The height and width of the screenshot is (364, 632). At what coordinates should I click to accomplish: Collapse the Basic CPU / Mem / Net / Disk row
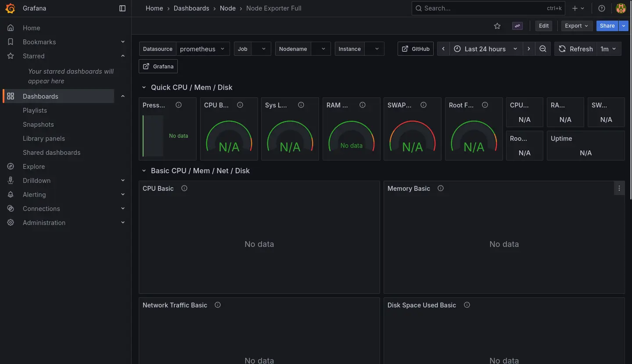pyautogui.click(x=144, y=171)
